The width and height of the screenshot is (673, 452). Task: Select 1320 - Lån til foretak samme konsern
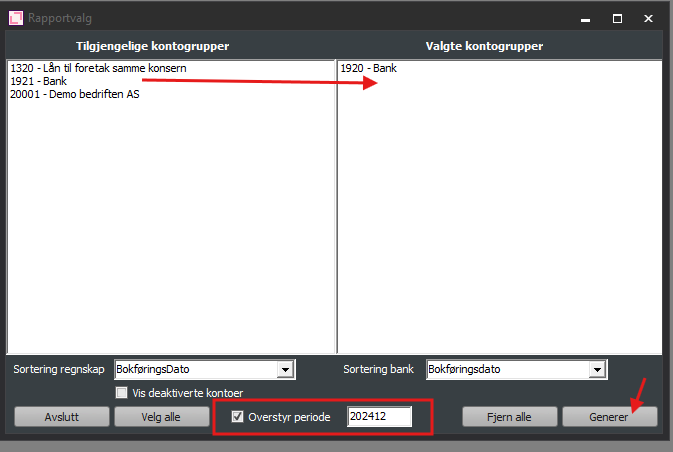[x=98, y=68]
